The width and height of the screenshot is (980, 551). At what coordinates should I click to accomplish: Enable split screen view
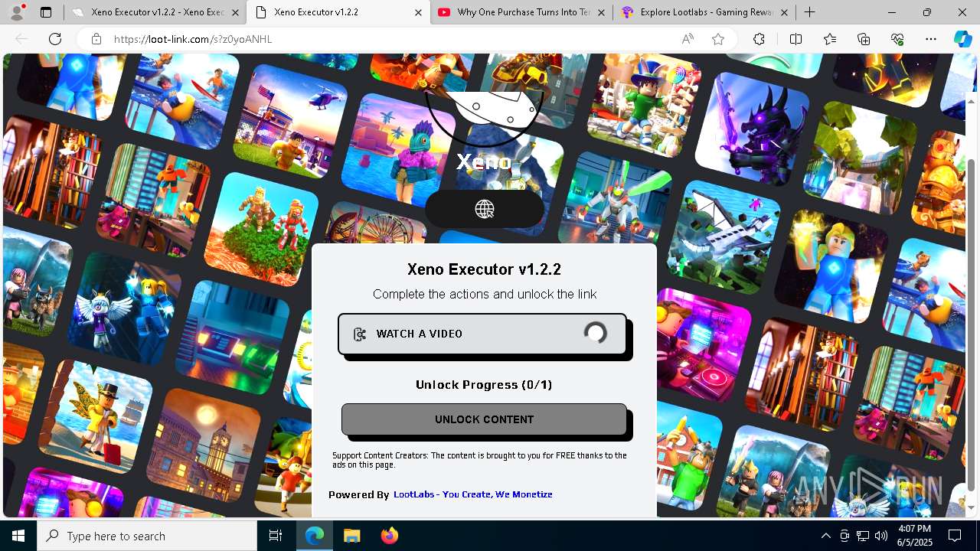pos(795,39)
